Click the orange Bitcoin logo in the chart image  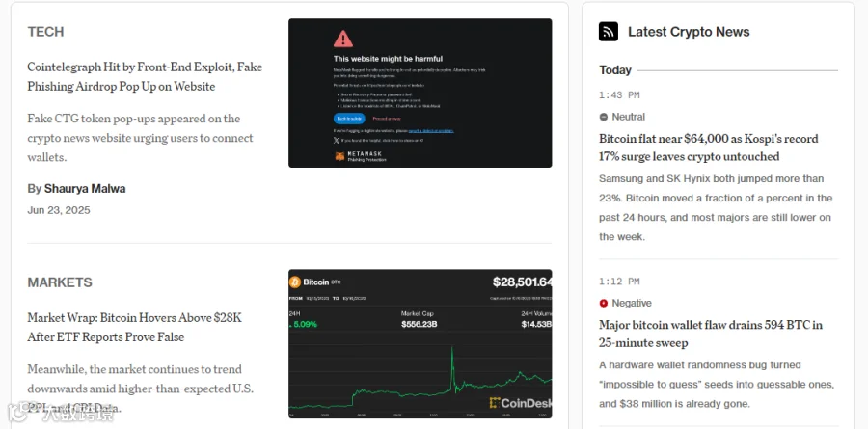(295, 282)
